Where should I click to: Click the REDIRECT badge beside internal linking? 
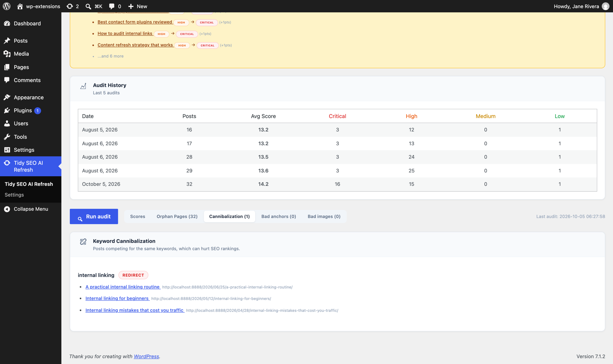(133, 275)
